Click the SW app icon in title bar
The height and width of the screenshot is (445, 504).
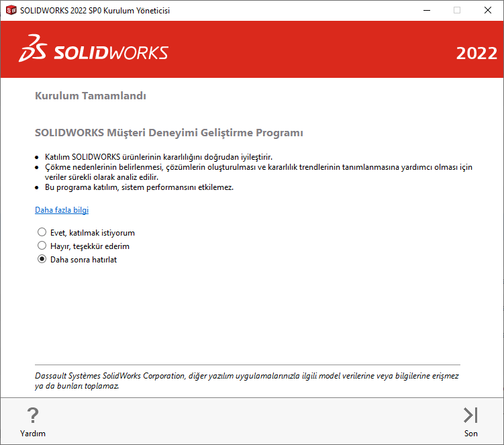(x=11, y=10)
